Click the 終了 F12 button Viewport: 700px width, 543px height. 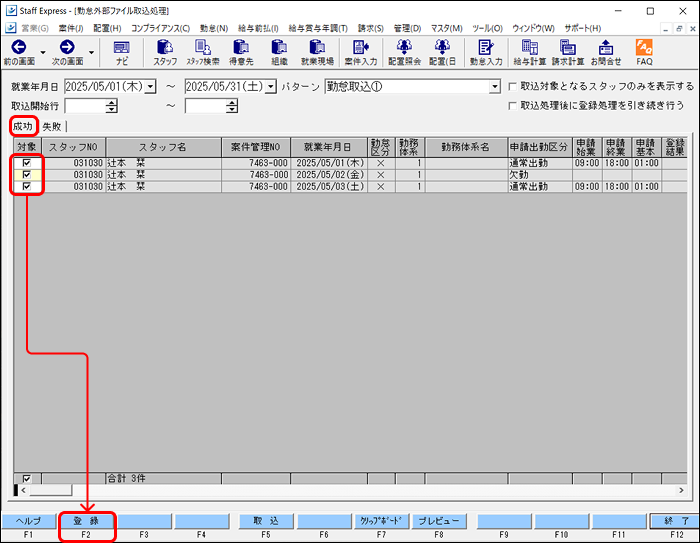click(x=677, y=521)
